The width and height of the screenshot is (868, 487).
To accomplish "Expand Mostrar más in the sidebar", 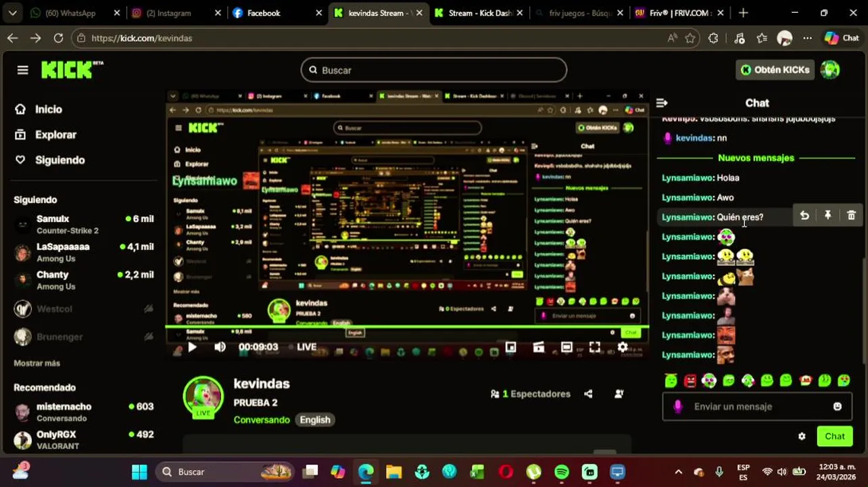I will (37, 363).
